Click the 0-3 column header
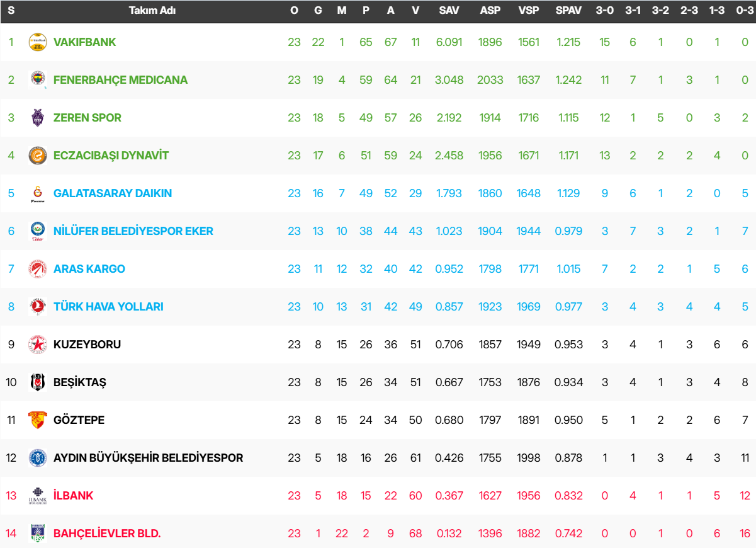Screen dimensions: 756x548 [x=745, y=11]
